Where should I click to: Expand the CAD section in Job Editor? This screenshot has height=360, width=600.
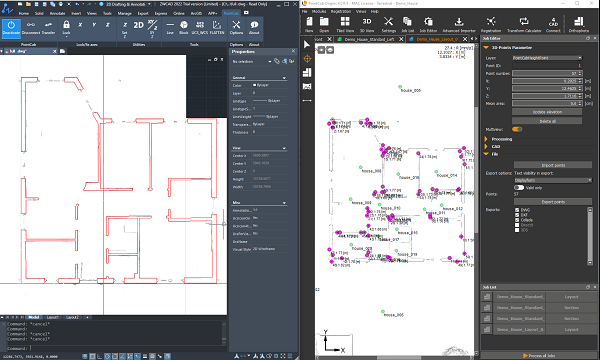(486, 147)
